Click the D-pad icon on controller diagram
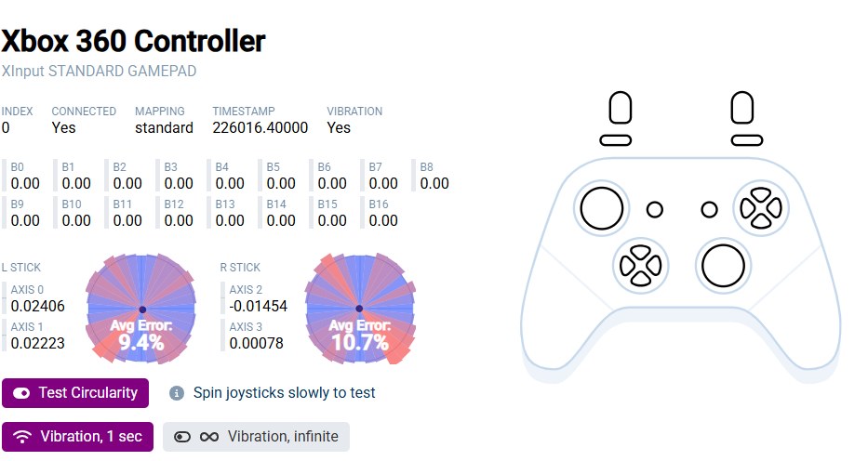The width and height of the screenshot is (868, 461). [640, 266]
